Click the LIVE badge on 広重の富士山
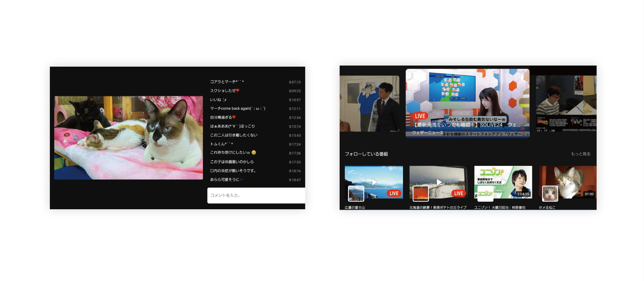The height and width of the screenshot is (281, 644). 394,193
